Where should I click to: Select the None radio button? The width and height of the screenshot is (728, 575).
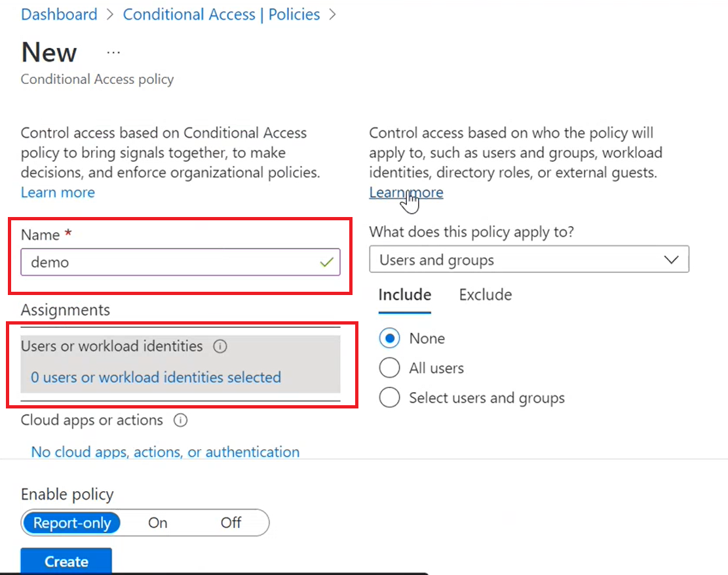tap(389, 338)
